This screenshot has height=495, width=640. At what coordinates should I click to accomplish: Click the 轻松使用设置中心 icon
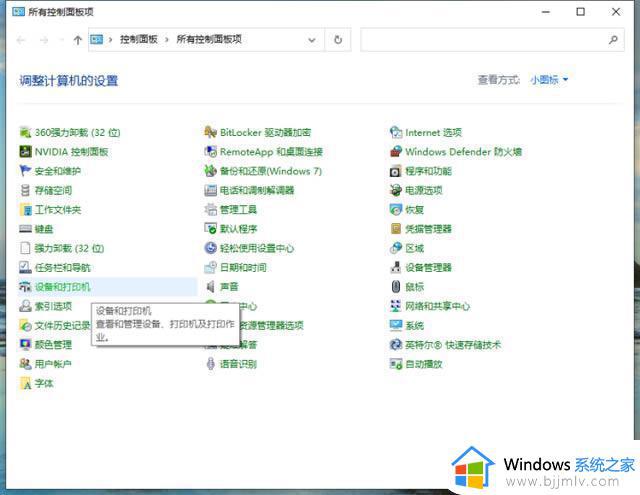[x=211, y=248]
